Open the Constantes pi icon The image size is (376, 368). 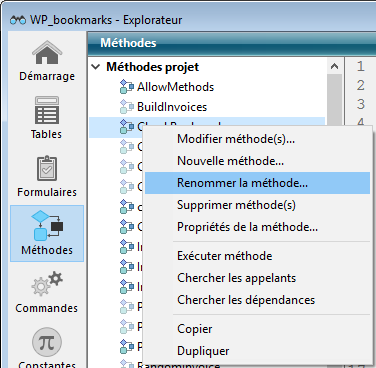point(47,342)
